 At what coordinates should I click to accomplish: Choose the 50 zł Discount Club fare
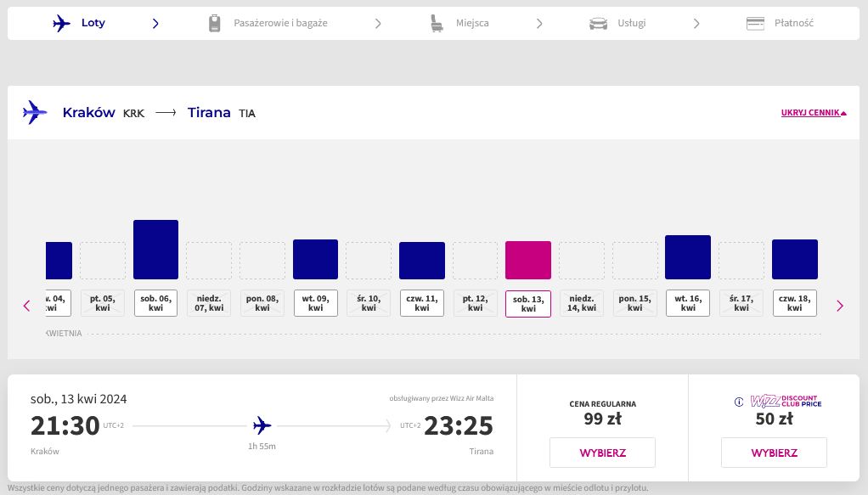coord(774,453)
